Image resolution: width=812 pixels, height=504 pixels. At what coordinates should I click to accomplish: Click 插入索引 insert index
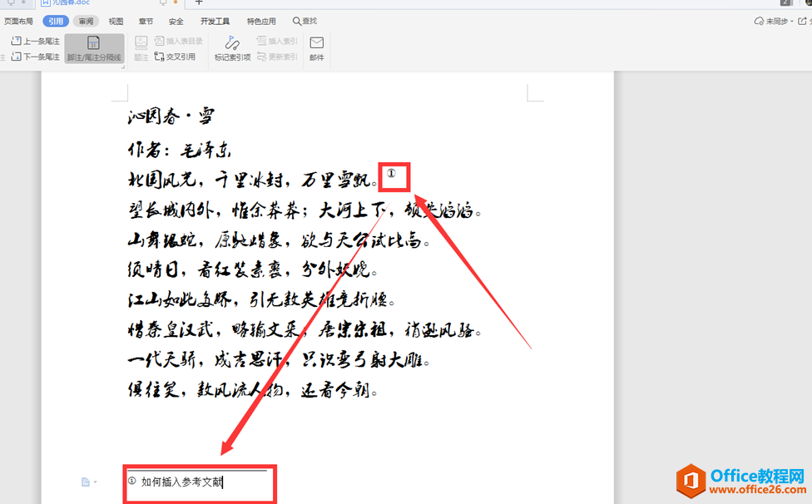pos(277,41)
